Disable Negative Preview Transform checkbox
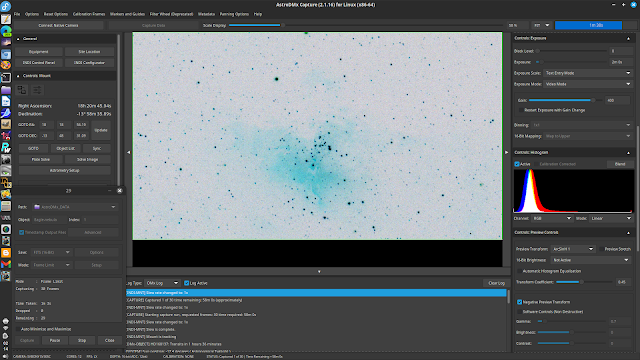Screen dimensions: 640x360 (x=519, y=302)
